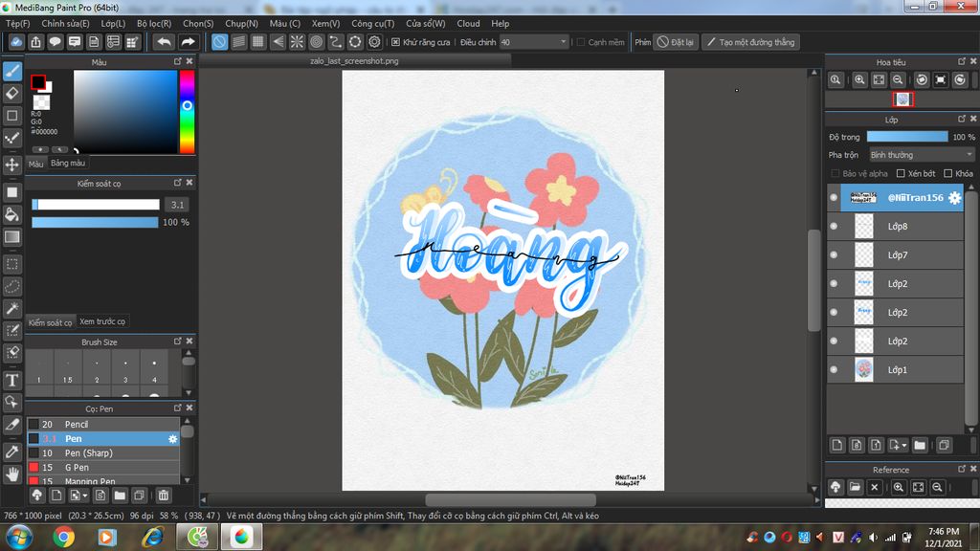
Task: Click the Redo arrow in toolbar
Action: point(188,42)
